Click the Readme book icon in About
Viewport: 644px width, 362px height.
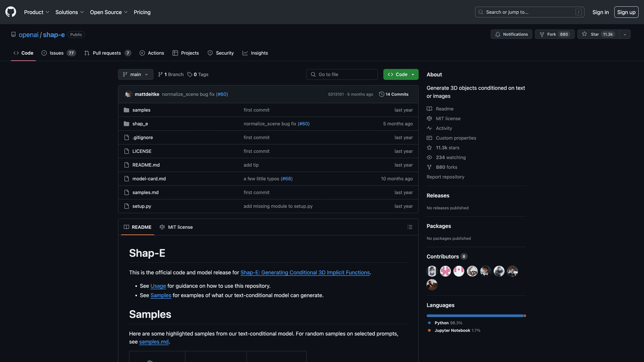(429, 109)
